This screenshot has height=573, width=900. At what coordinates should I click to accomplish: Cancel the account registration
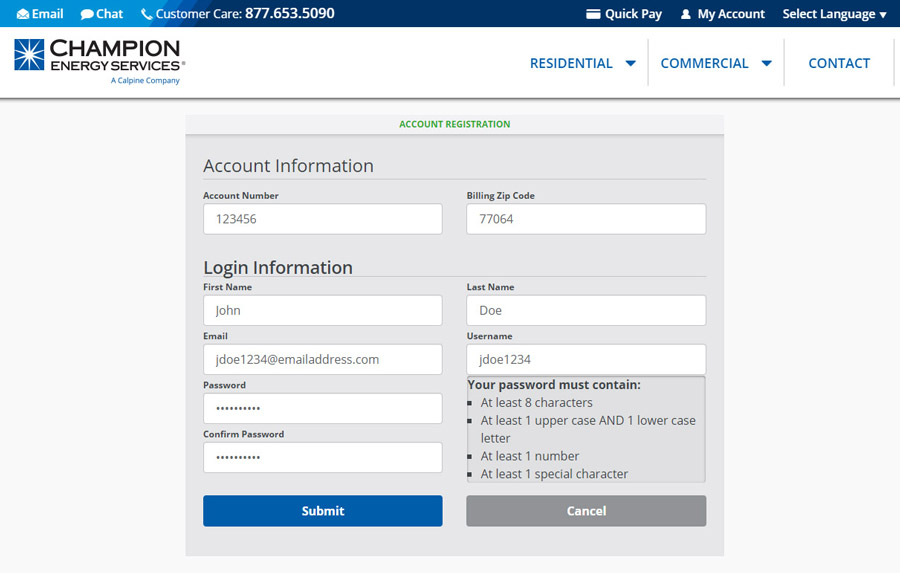pyautogui.click(x=586, y=510)
